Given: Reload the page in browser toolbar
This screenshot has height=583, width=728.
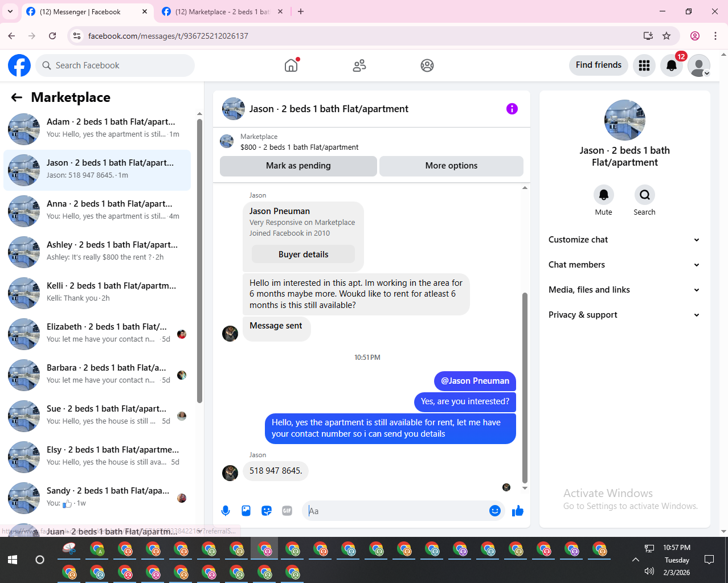Looking at the screenshot, I should pos(52,36).
